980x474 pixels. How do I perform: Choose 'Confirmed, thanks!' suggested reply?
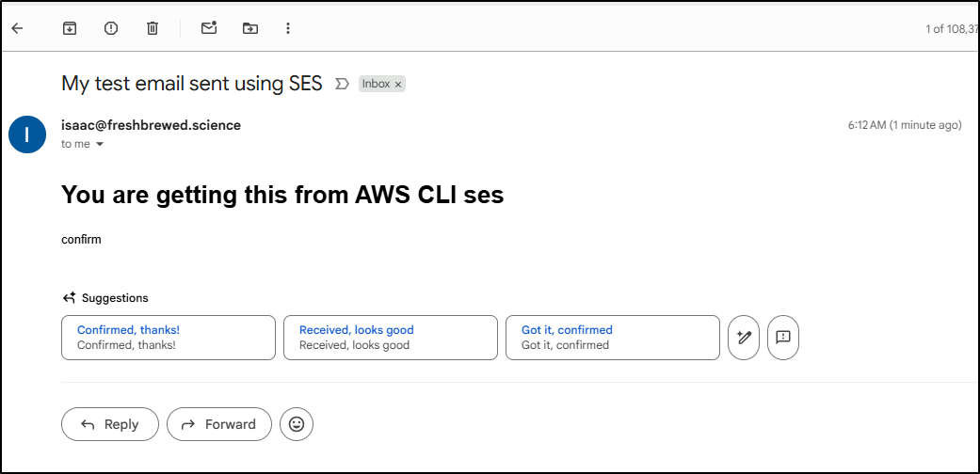pos(169,338)
